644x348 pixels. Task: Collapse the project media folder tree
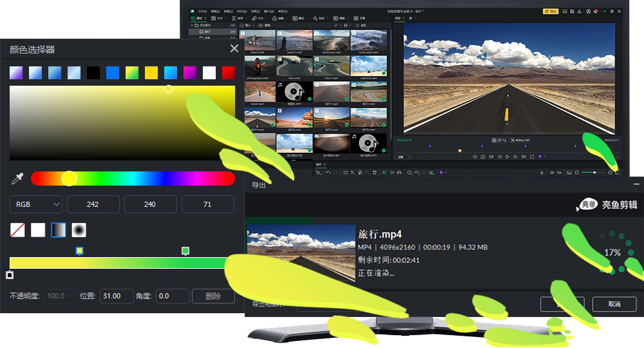tap(192, 25)
